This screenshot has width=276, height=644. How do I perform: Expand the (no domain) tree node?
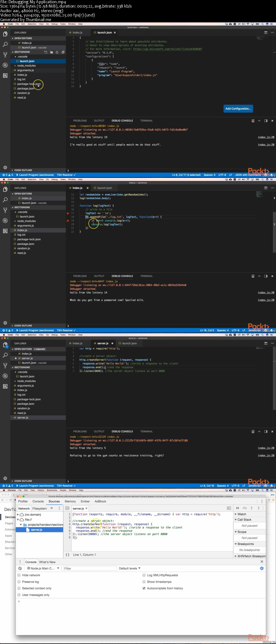pyautogui.click(x=18, y=514)
